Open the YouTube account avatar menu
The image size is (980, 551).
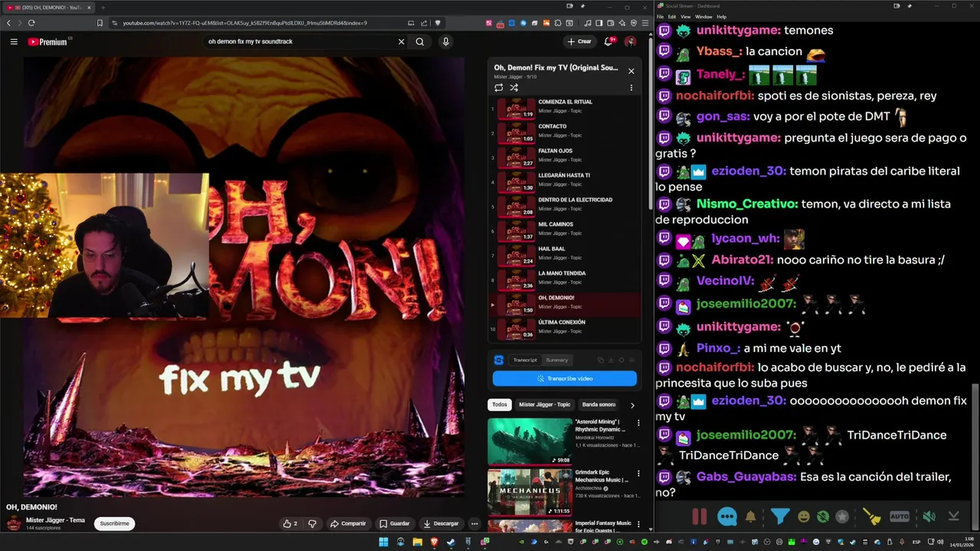[x=630, y=41]
